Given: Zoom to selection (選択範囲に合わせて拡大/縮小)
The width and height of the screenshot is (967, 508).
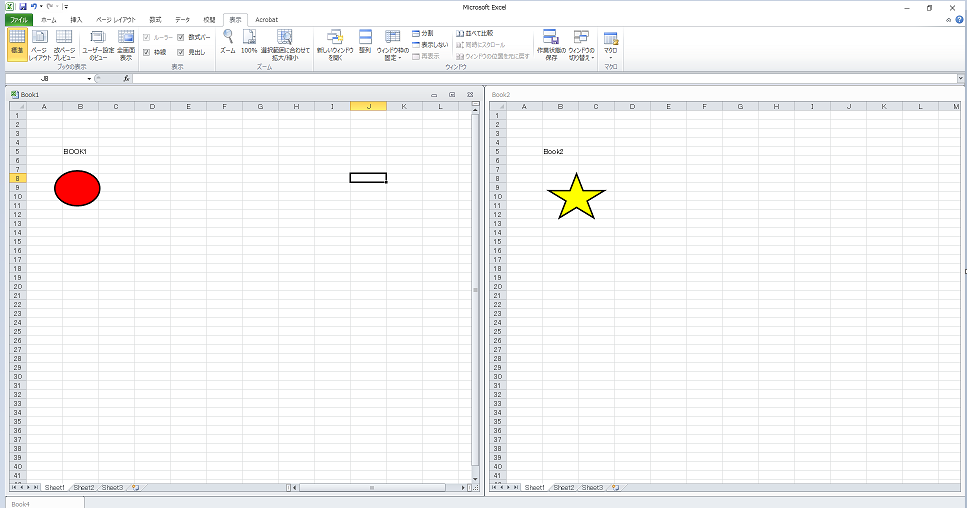Looking at the screenshot, I should pyautogui.click(x=285, y=44).
